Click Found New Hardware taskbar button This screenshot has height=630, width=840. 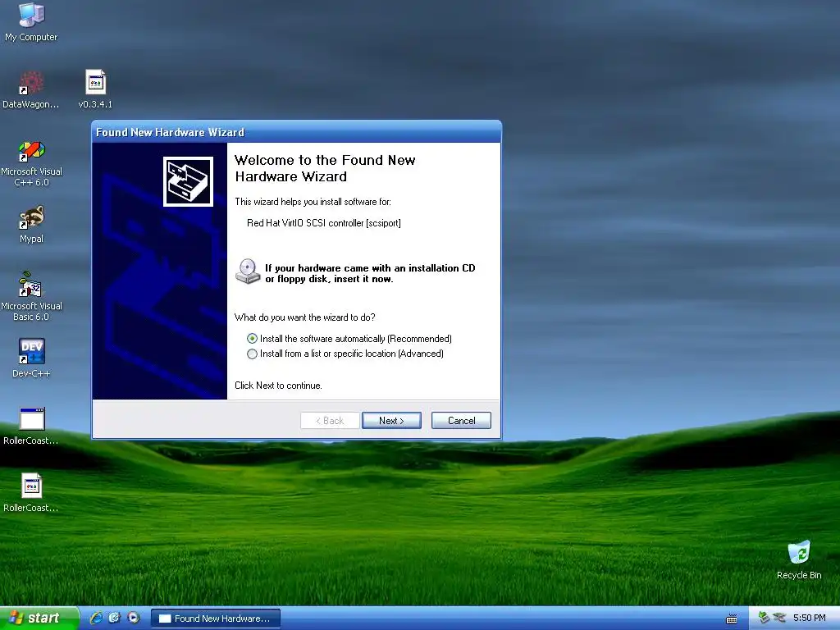click(216, 619)
